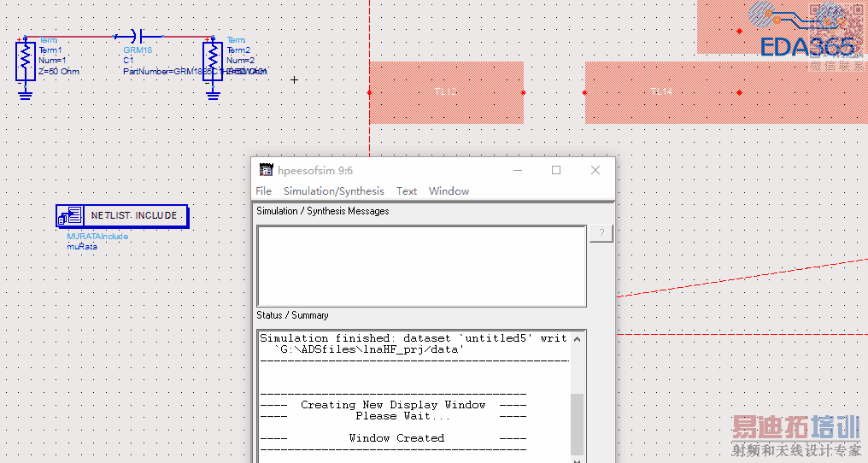Click the GRM18 component label
This screenshot has height=463, width=868.
[x=138, y=50]
